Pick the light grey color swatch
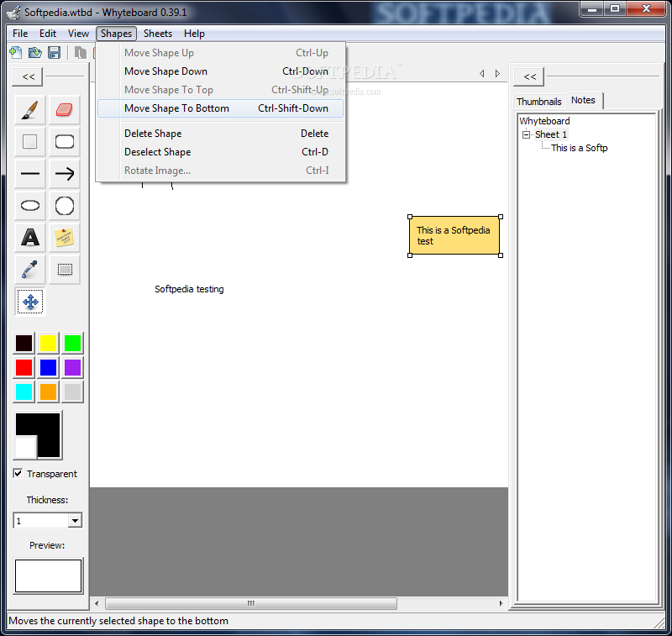This screenshot has width=672, height=636. [x=72, y=392]
